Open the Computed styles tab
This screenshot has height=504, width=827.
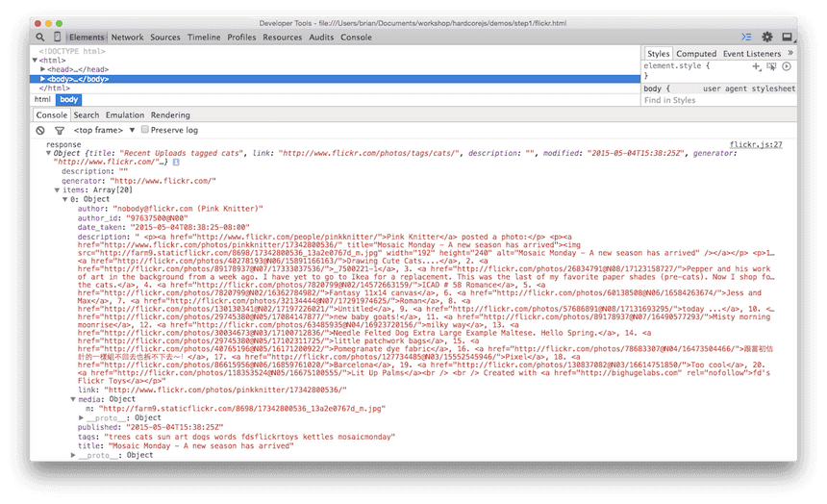(x=695, y=54)
